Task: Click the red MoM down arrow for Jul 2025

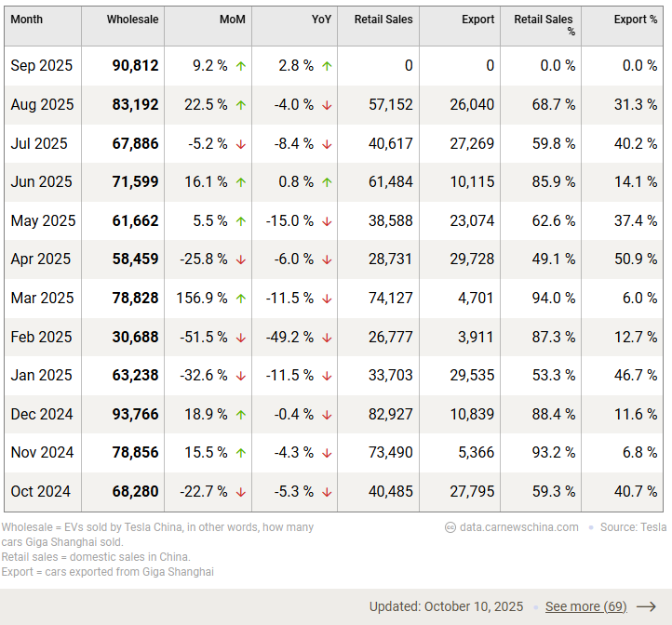Action: (x=241, y=144)
